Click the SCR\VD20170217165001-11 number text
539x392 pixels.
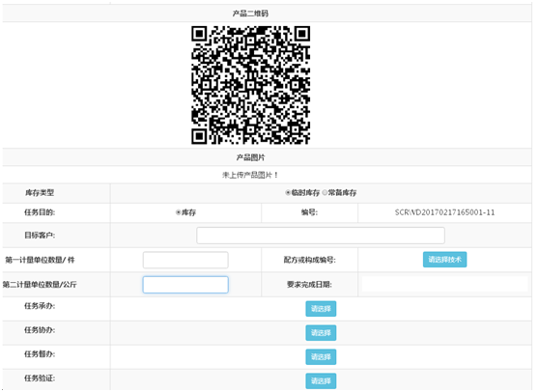point(444,212)
